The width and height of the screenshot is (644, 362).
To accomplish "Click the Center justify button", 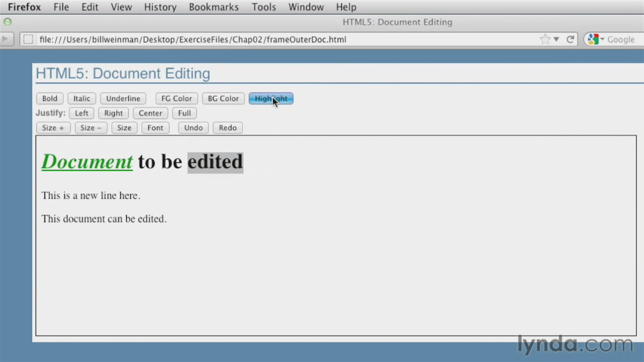I will (x=150, y=113).
